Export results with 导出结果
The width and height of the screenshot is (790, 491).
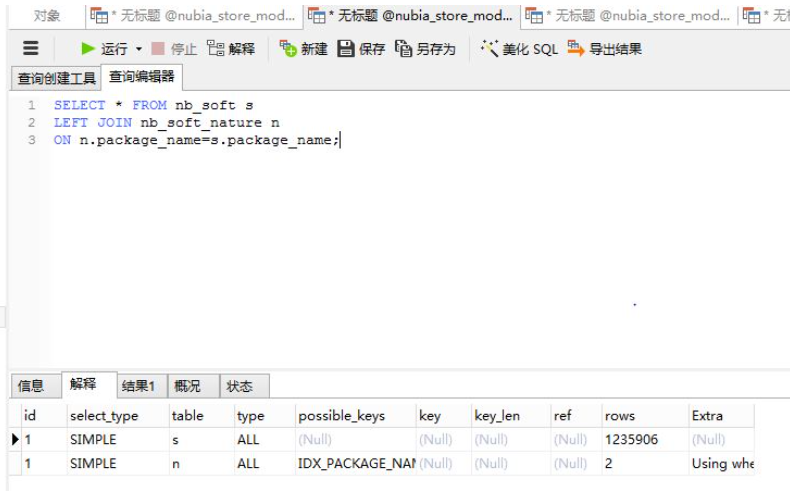click(x=605, y=49)
